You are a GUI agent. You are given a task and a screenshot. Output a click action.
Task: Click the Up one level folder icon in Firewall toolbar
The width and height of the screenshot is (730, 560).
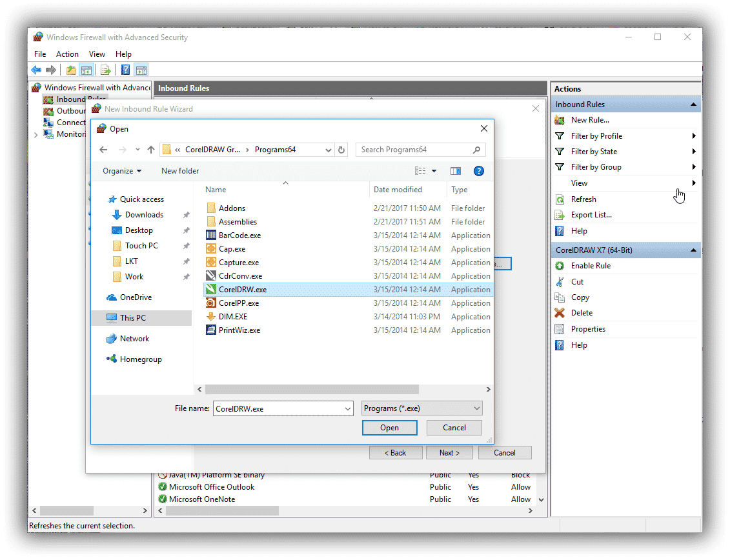[71, 70]
